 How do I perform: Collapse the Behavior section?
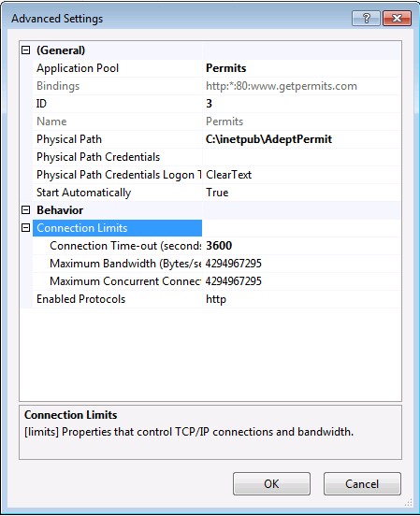point(25,210)
